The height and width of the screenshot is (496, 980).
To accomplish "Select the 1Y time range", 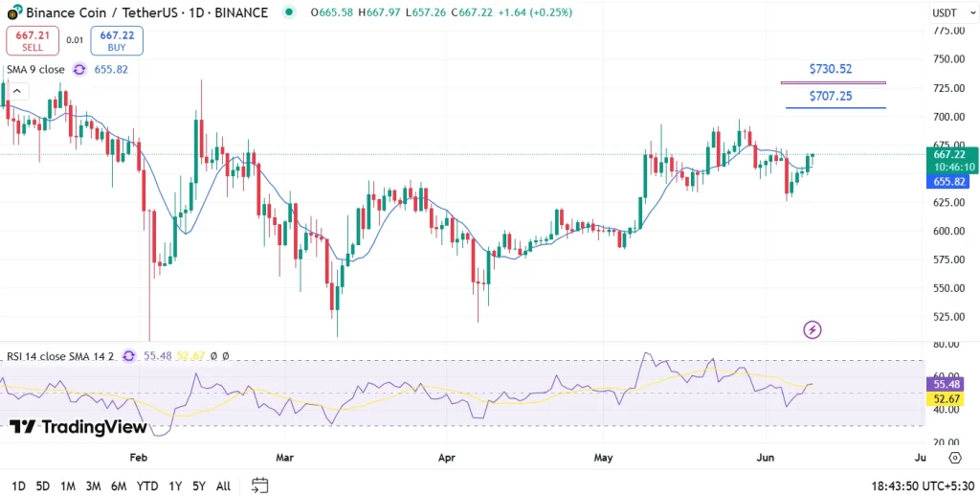I will pos(176,486).
